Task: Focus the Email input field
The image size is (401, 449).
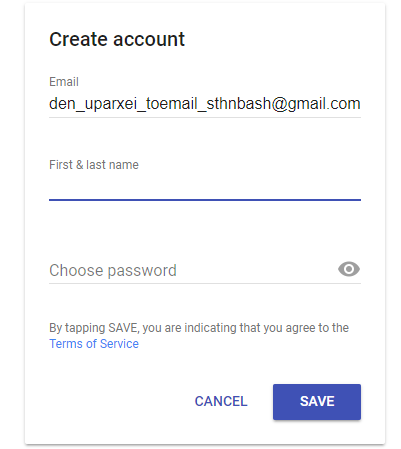Action: coord(205,104)
